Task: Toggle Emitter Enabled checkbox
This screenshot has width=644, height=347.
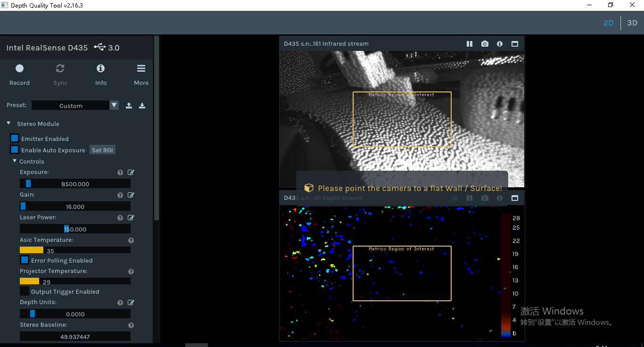Action: 14,139
